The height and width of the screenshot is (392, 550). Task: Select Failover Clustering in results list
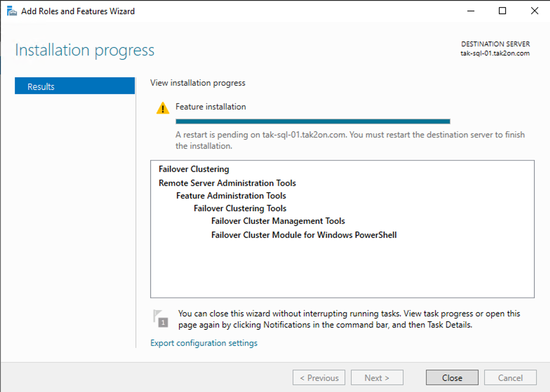click(194, 169)
